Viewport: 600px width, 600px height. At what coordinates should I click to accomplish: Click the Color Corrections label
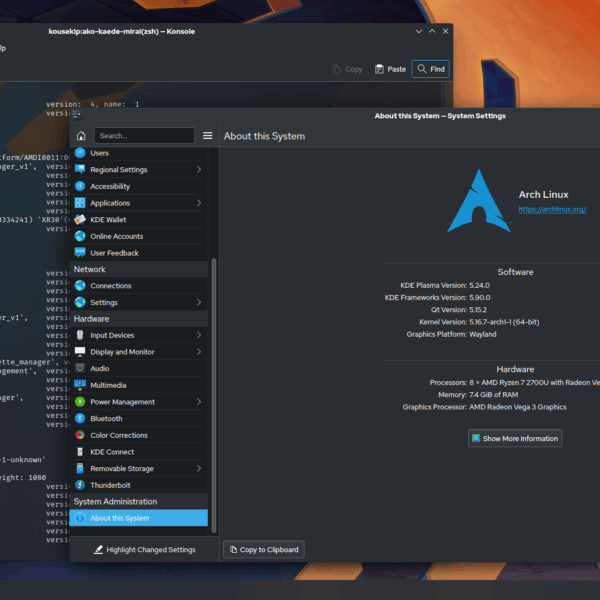[x=119, y=435]
